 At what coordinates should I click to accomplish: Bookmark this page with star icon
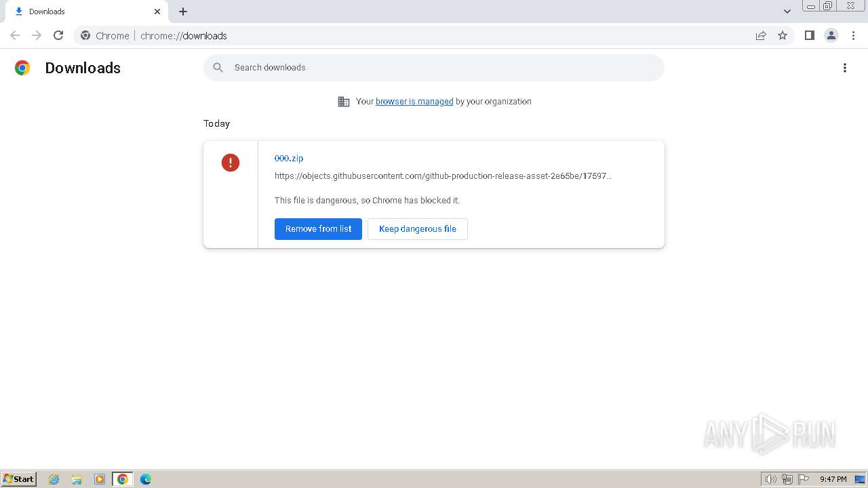783,35
